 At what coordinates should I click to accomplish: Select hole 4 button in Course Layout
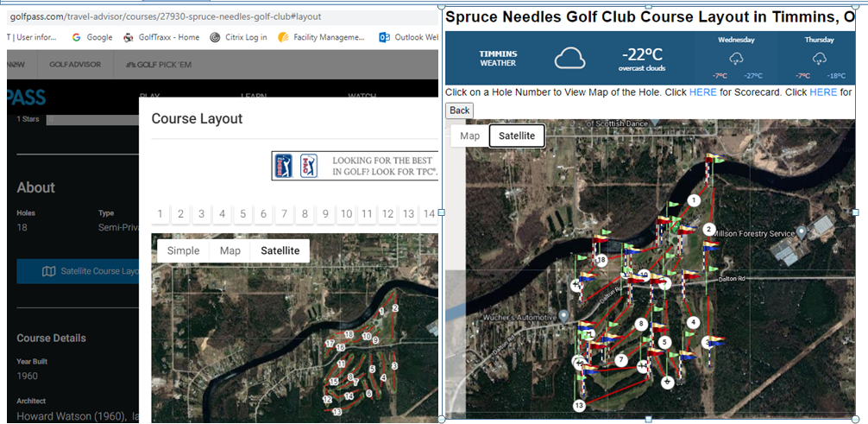[222, 213]
